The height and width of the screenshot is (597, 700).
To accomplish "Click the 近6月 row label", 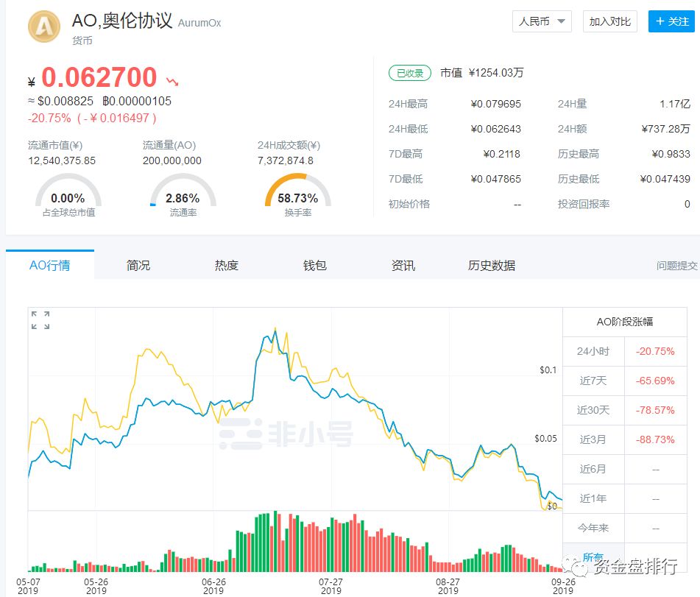I will 593,470.
